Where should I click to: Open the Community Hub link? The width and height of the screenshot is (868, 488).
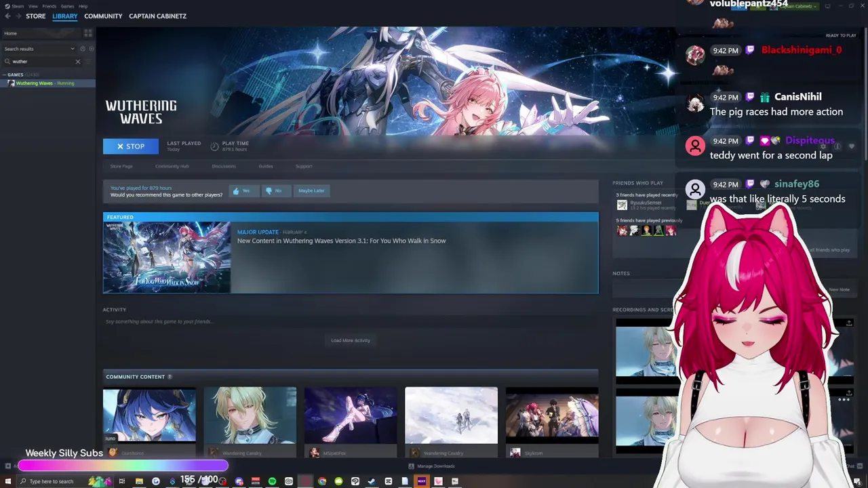click(172, 166)
